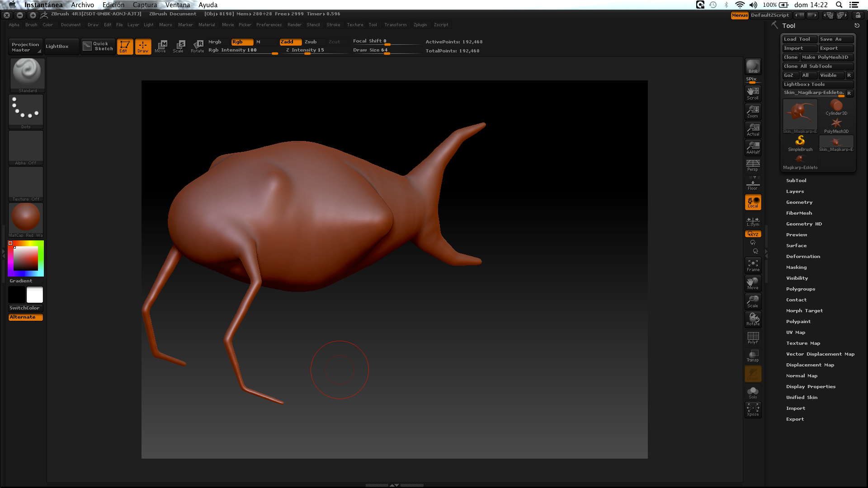This screenshot has width=868, height=488.
Task: Select the Cylinder3D tool thumbnail
Action: [836, 108]
